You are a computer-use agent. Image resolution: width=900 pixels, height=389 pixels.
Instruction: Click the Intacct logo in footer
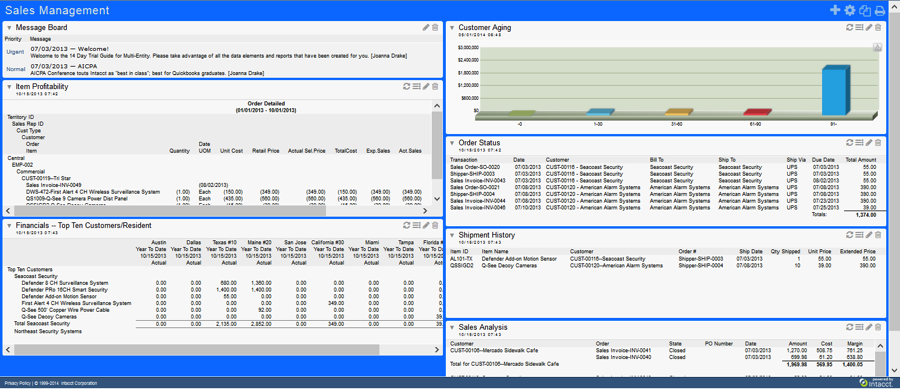[875, 382]
